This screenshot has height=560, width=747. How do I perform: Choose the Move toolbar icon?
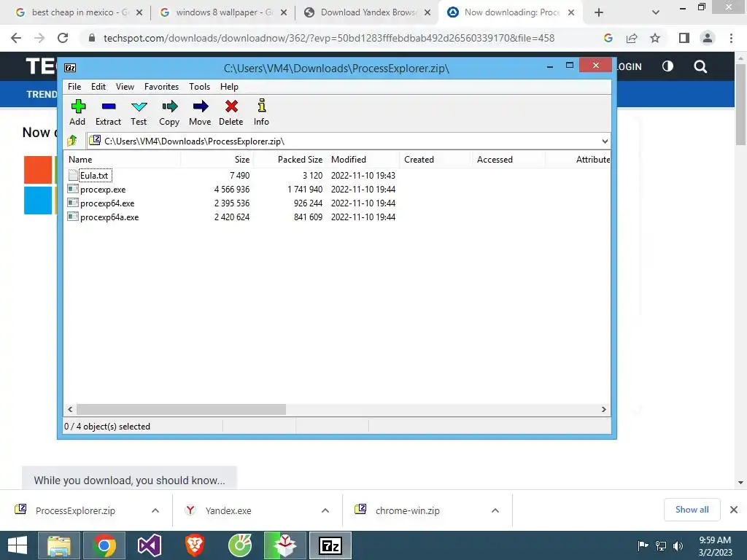click(200, 112)
